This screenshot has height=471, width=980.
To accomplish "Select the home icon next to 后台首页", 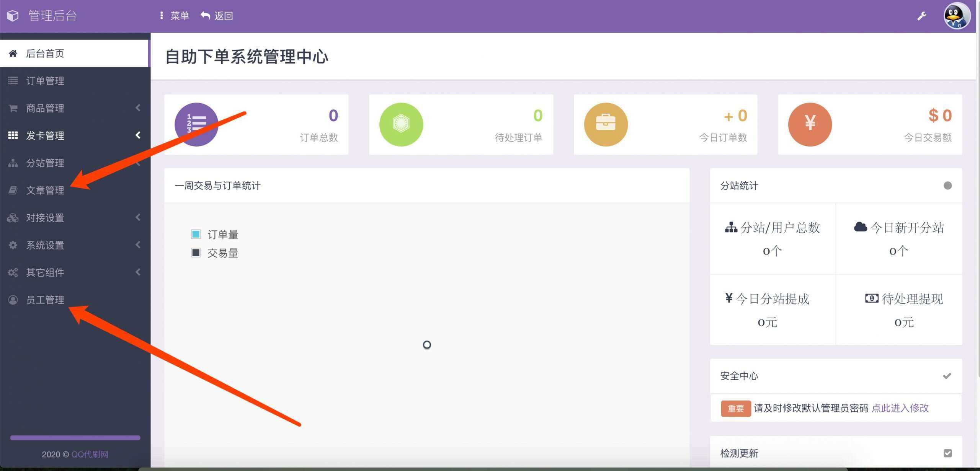I will 13,53.
